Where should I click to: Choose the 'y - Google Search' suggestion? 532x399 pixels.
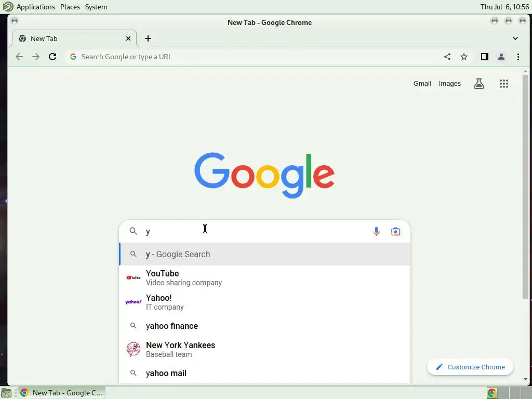(264, 254)
